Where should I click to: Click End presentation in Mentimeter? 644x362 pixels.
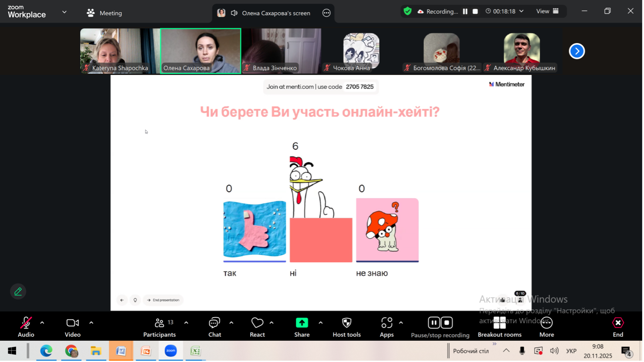(163, 300)
